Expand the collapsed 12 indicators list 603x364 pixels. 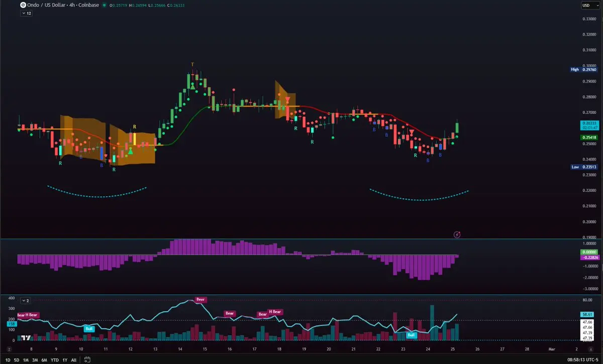pyautogui.click(x=26, y=14)
